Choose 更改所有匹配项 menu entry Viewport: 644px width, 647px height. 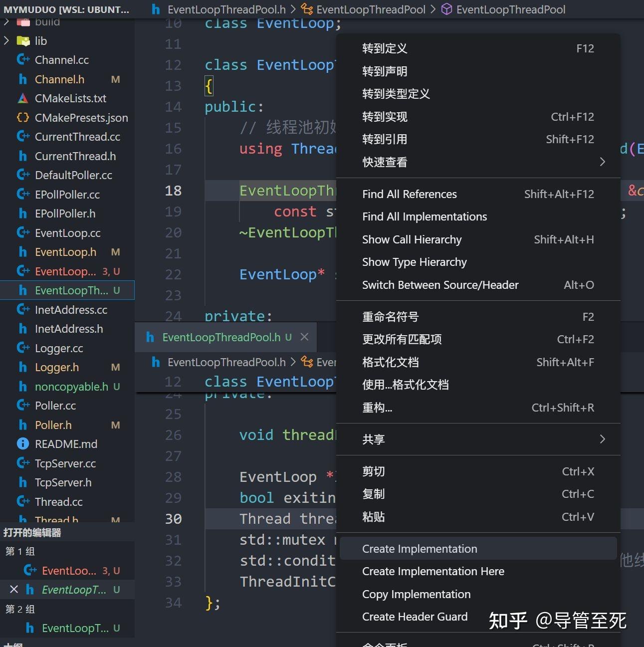478,339
